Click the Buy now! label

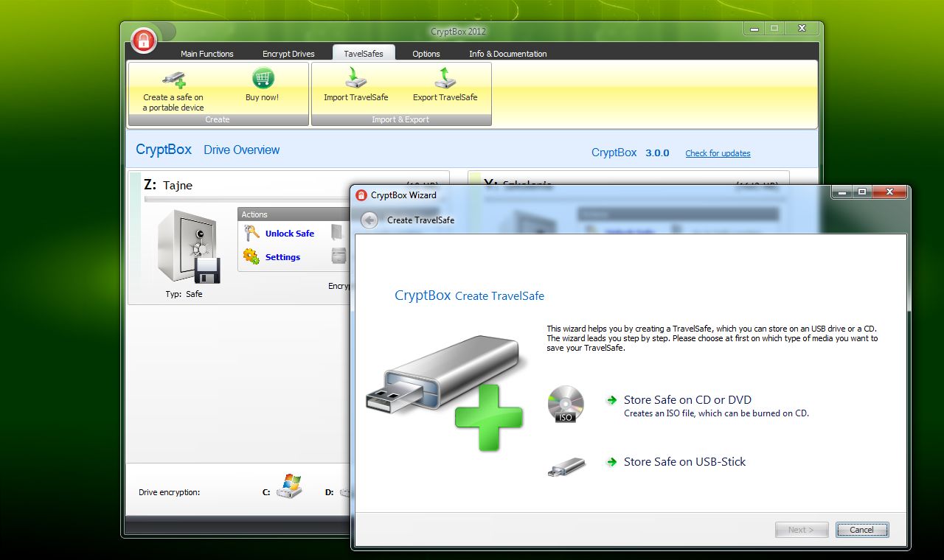click(263, 97)
